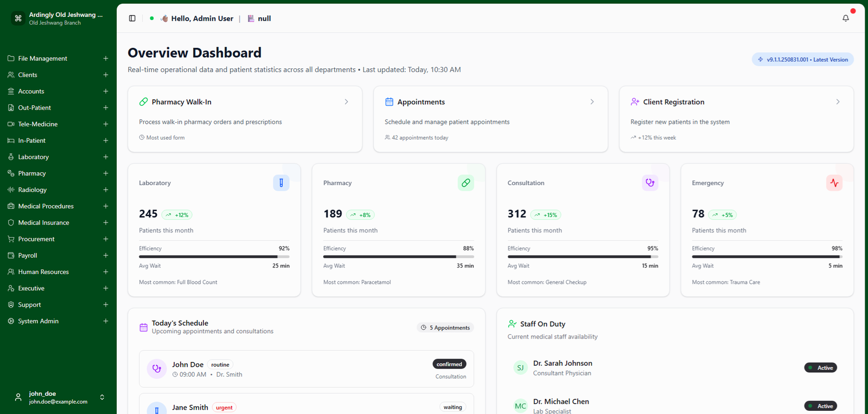Click the Laboratory flask icon in sidebar
The height and width of the screenshot is (414, 868).
coord(11,157)
